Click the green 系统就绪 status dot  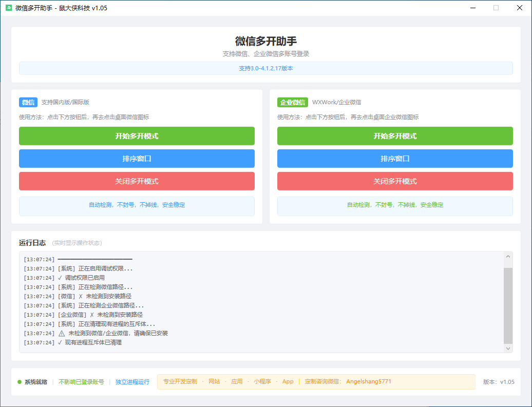(x=20, y=382)
